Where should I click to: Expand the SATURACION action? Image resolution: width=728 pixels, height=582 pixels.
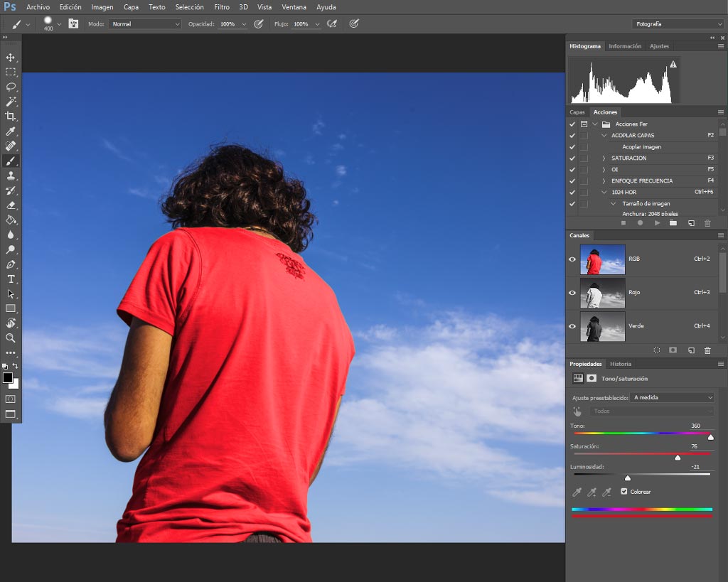click(x=604, y=158)
